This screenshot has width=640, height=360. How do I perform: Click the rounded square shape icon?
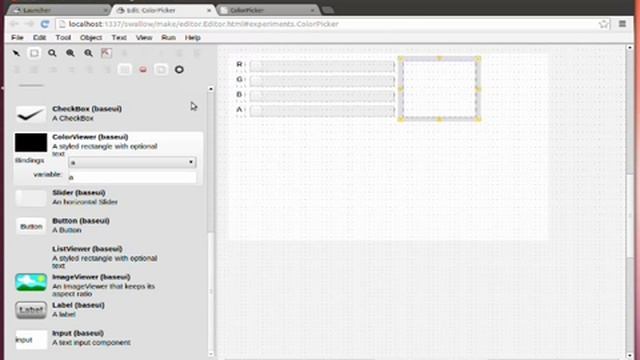(x=161, y=69)
